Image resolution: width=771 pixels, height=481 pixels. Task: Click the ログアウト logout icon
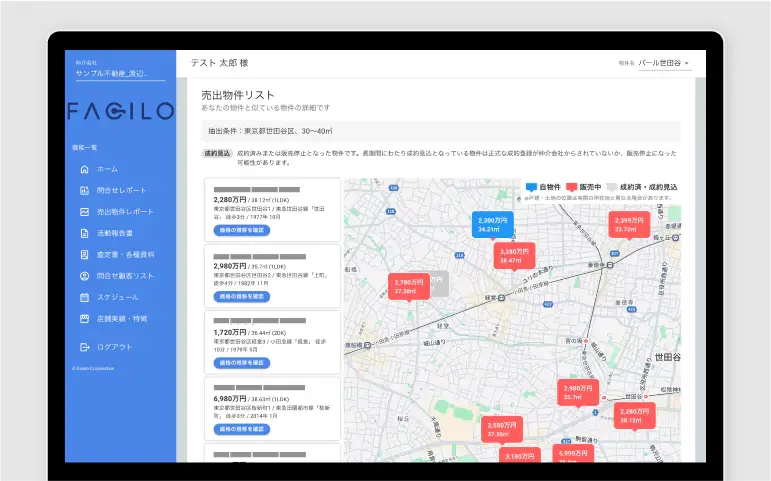coord(84,347)
